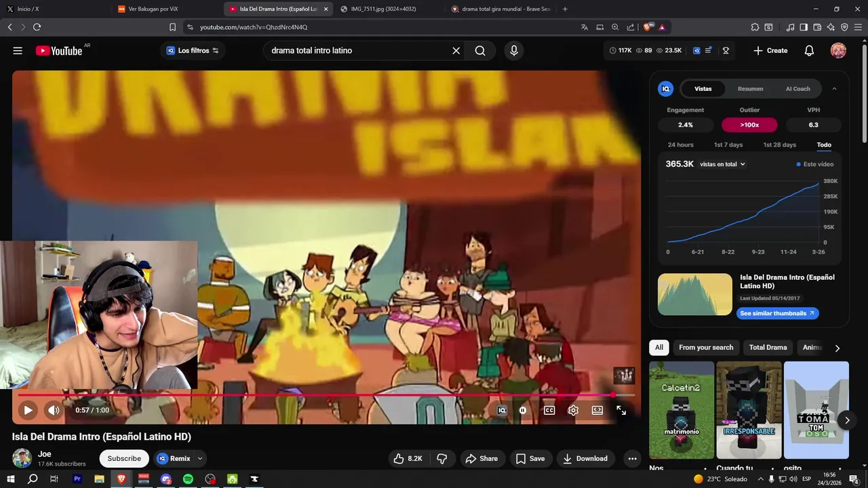Viewport: 868px width, 488px height.
Task: Click the Brave Shields lion icon
Action: click(x=648, y=27)
